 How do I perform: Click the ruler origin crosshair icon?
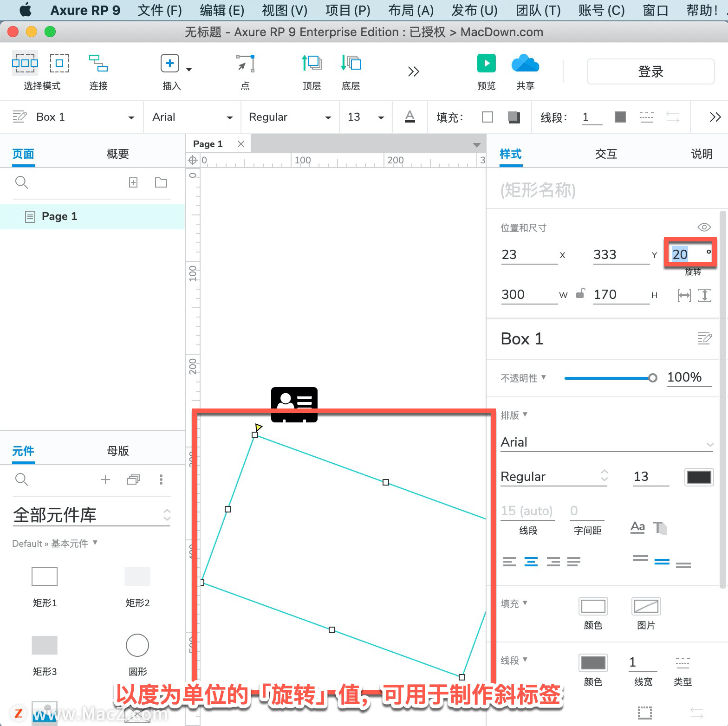193,161
